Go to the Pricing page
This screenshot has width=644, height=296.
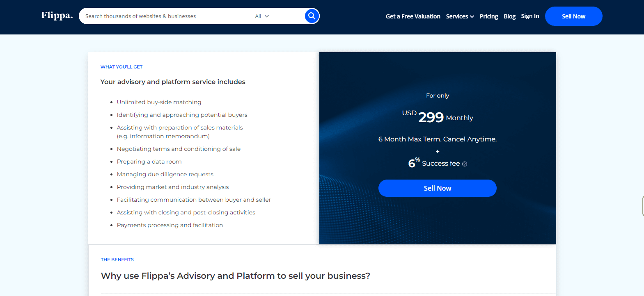(x=489, y=16)
